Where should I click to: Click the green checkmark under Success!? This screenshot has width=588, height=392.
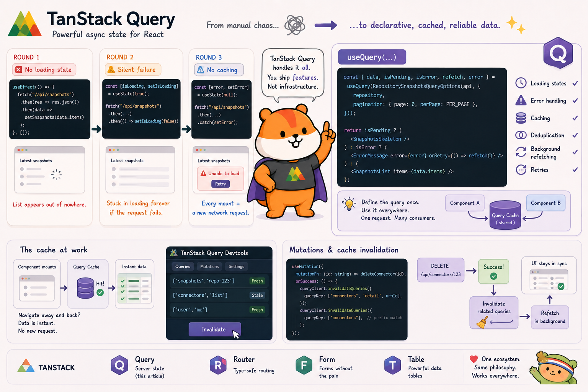(x=494, y=276)
